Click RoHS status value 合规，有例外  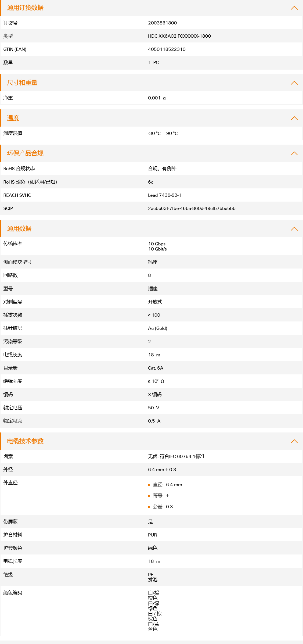(162, 169)
